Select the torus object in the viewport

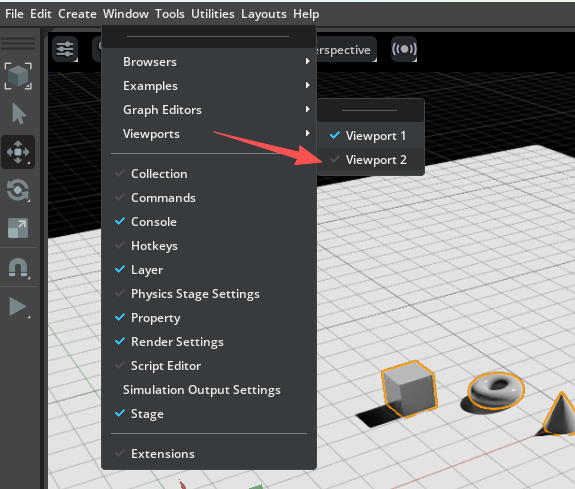point(495,390)
